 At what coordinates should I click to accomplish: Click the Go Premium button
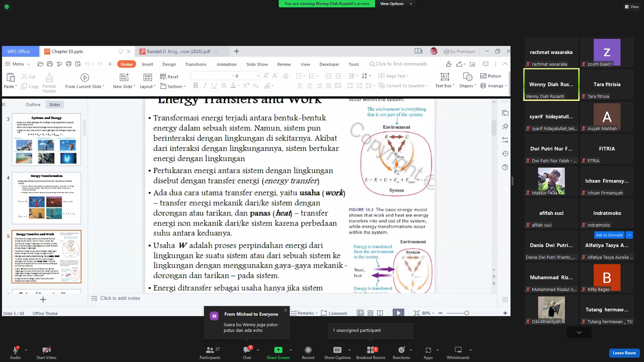[460, 51]
